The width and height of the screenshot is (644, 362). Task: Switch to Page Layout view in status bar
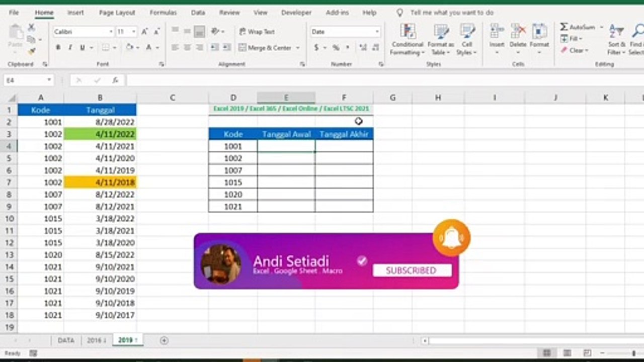tap(567, 353)
